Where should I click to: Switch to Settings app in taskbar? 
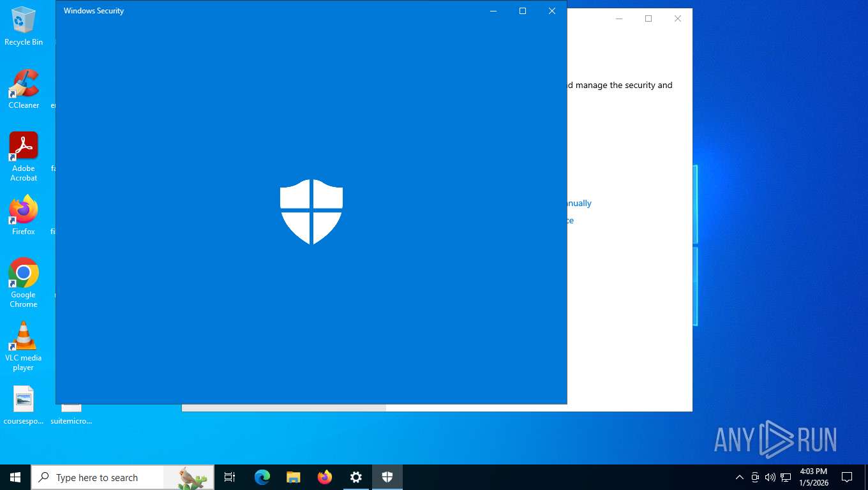click(x=356, y=477)
